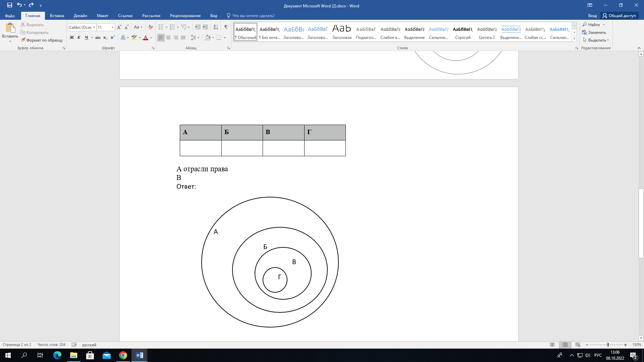Sort the selected text alphabetically

216,27
